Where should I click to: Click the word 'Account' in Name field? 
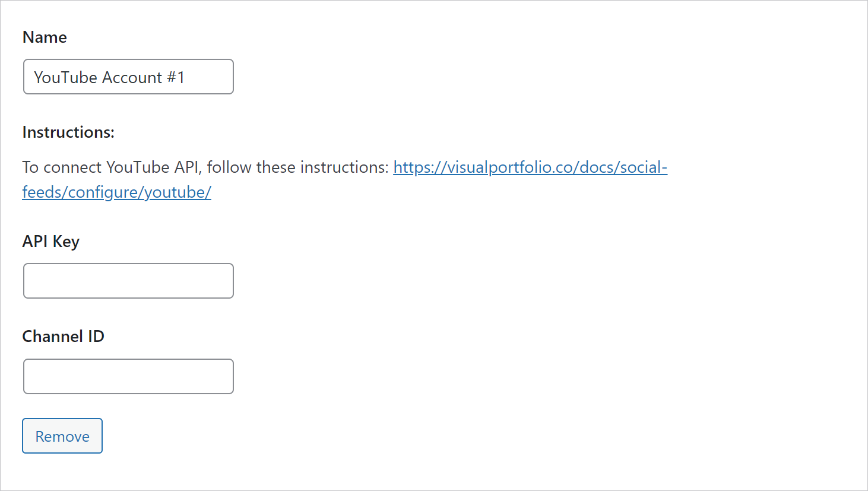[132, 77]
